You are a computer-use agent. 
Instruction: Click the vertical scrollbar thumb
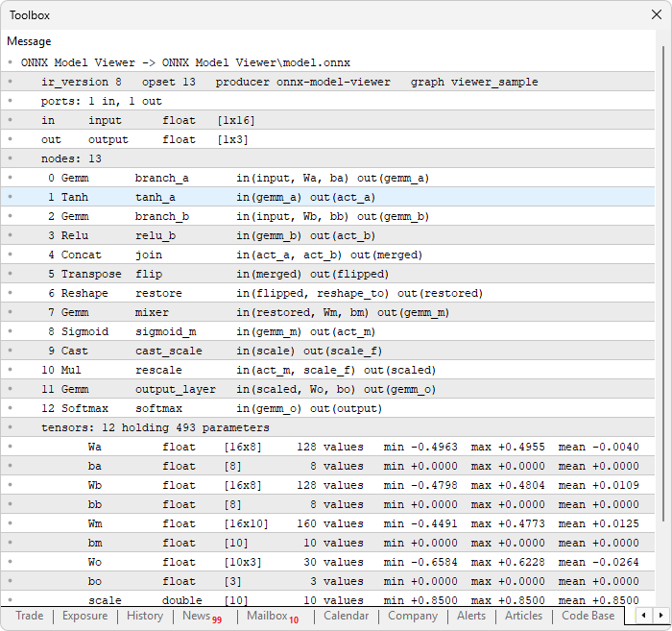(x=663, y=283)
